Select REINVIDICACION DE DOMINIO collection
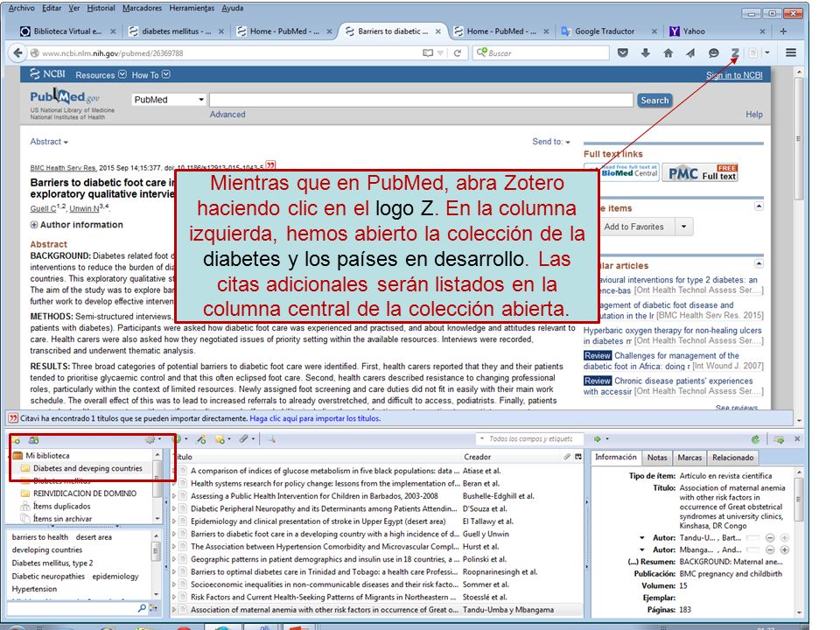The width and height of the screenshot is (840, 630). [x=85, y=493]
